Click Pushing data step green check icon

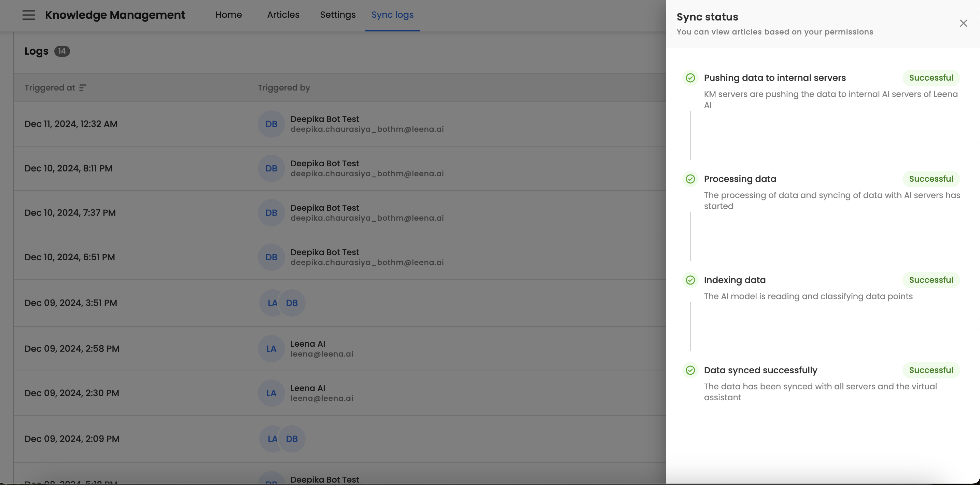(690, 78)
